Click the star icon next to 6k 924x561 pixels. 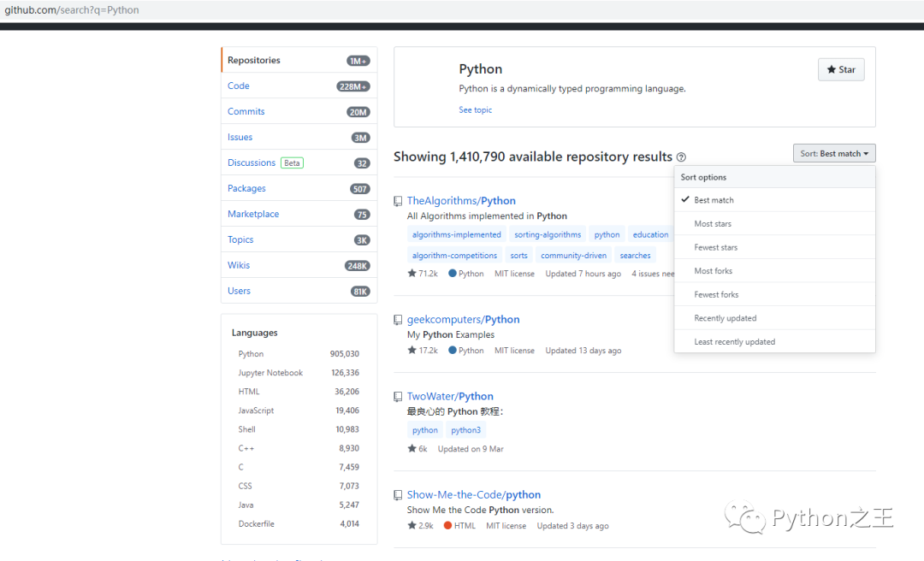(412, 448)
